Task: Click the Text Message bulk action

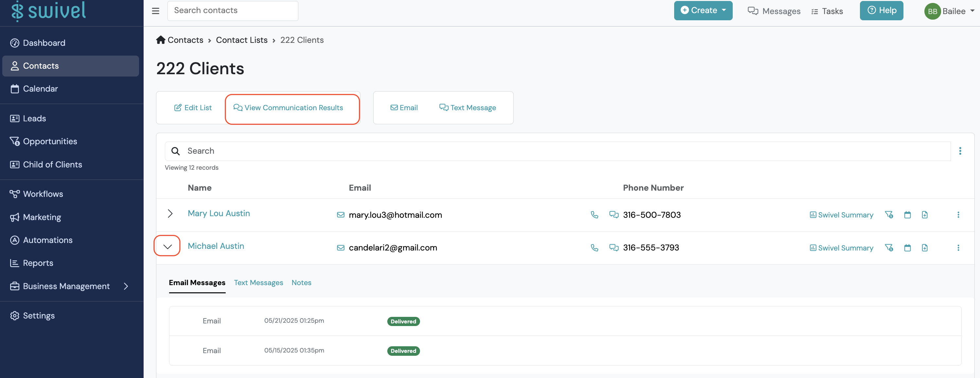Action: pos(467,108)
